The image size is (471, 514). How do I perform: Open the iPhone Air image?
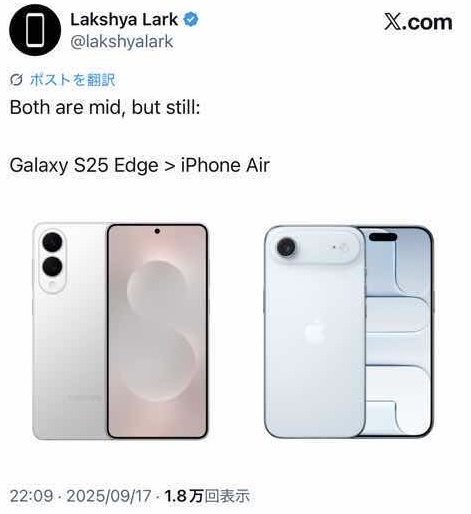[x=348, y=331]
